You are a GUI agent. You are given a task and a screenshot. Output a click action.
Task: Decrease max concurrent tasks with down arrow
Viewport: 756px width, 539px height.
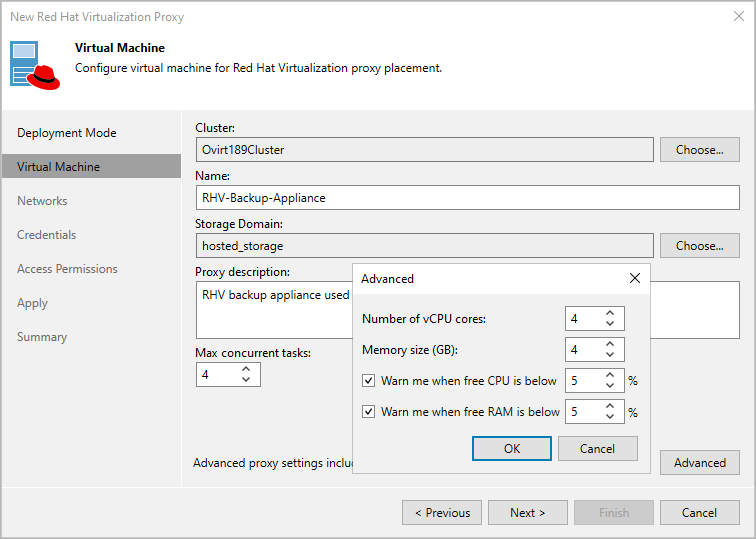[x=246, y=379]
